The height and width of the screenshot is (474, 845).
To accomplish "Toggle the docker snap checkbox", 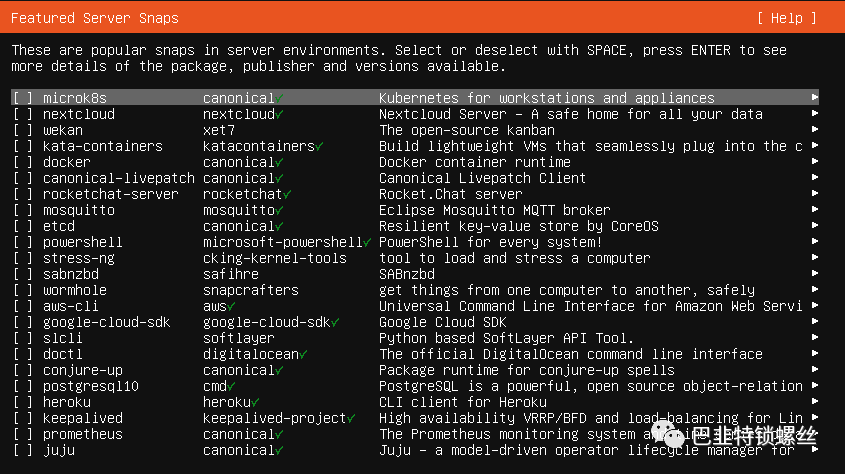I will [x=23, y=162].
